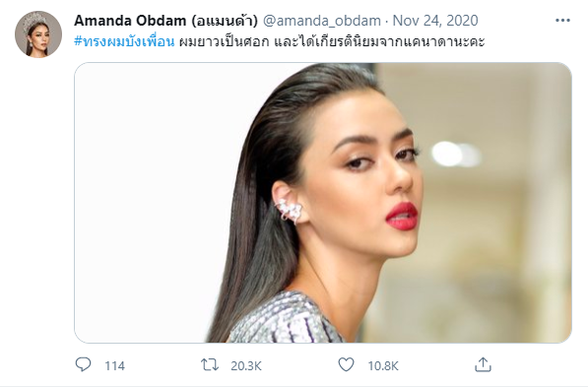
Task: Click the 10.8K likes count
Action: tap(383, 365)
